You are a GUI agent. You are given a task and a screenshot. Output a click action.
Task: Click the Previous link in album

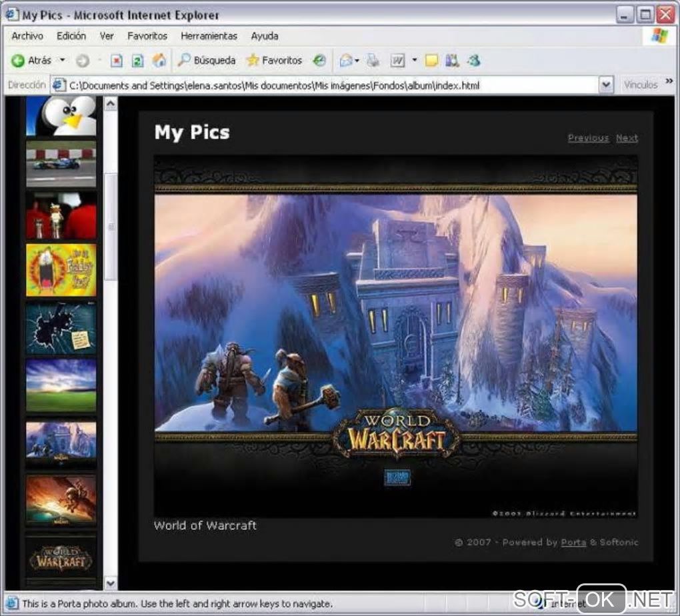pyautogui.click(x=588, y=138)
